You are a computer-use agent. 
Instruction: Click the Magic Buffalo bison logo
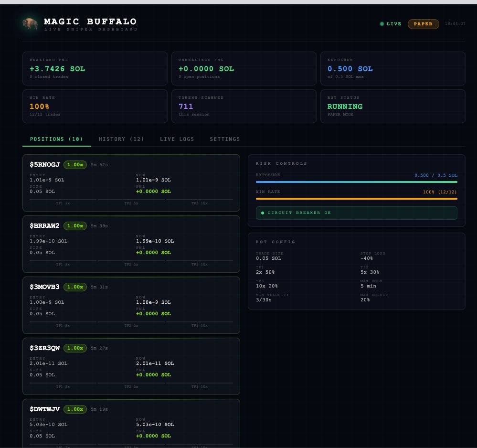click(x=30, y=24)
